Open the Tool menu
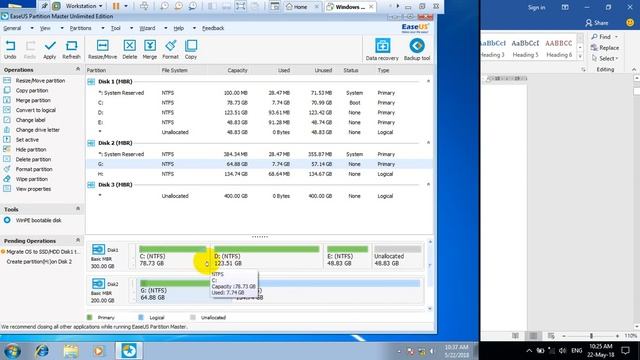640x360 pixels. 116,28
